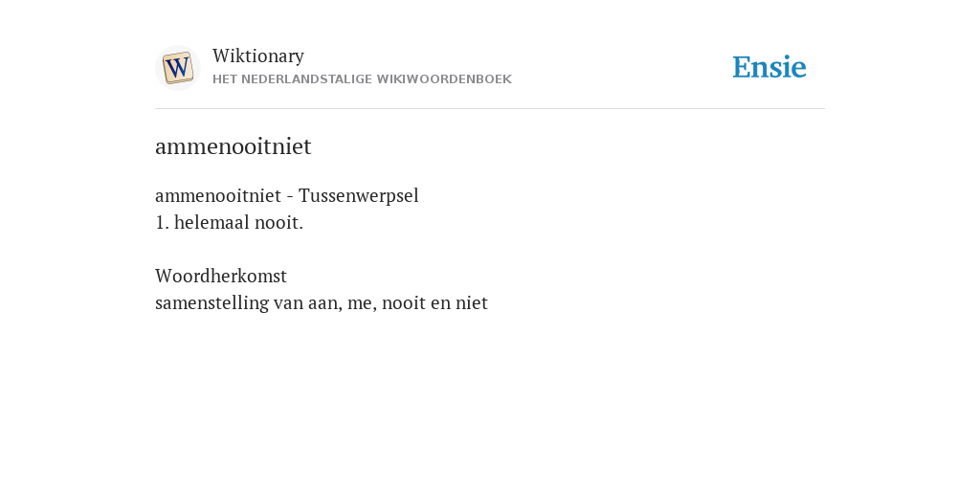Click the text 'samenstelling van aan, me, nooit en niet'
The image size is (980, 490).
(x=322, y=303)
